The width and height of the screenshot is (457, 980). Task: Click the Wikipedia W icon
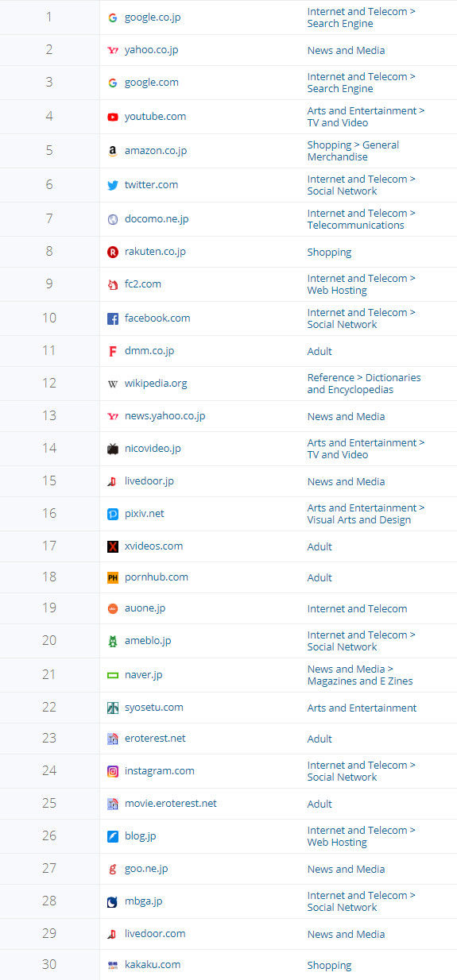pos(113,384)
